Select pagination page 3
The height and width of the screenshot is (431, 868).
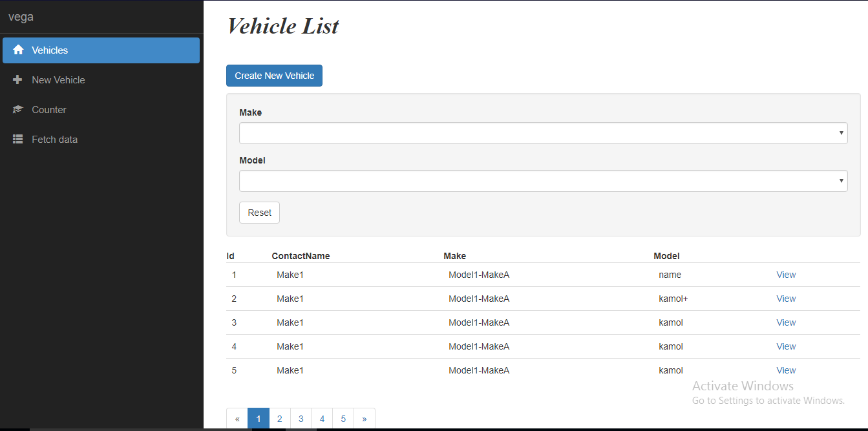(301, 419)
